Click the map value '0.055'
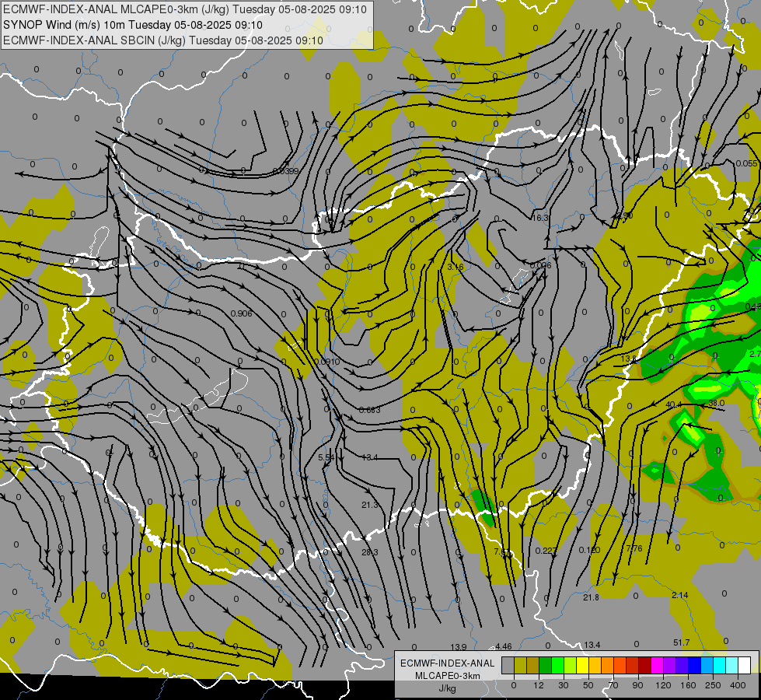This screenshot has height=700, width=761. point(747,163)
